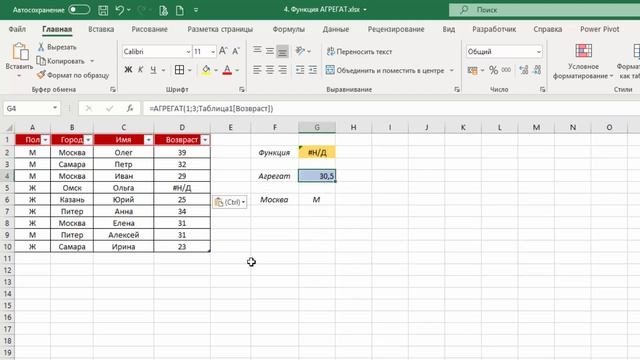640x360 pixels.
Task: Open the Пол column filter dropdown
Action: click(45, 140)
